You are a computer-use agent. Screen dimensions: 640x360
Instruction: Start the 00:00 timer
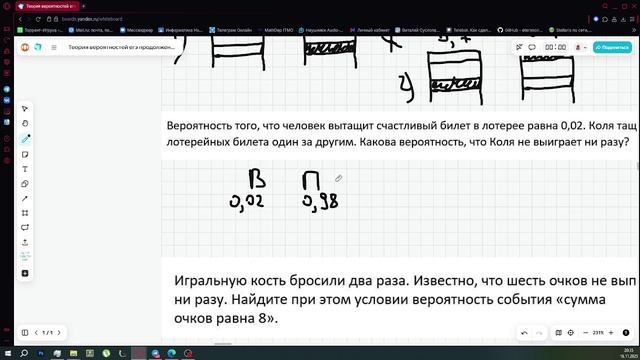tap(556, 47)
